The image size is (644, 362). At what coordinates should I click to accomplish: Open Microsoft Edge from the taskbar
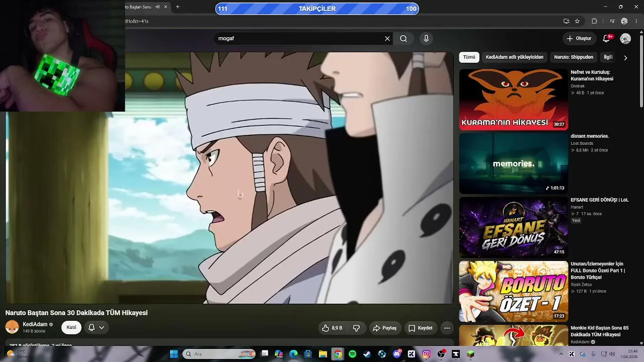tap(293, 354)
